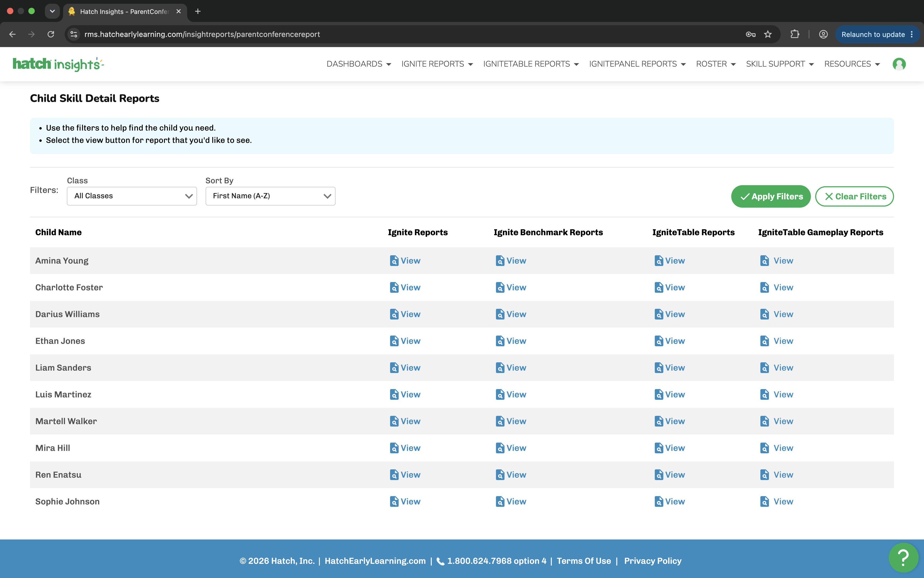Open the Terms Of Use link
Viewport: 924px width, 578px height.
[583, 561]
